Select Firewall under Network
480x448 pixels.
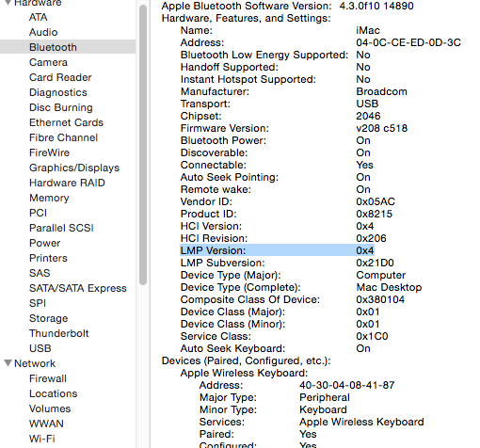pos(48,378)
